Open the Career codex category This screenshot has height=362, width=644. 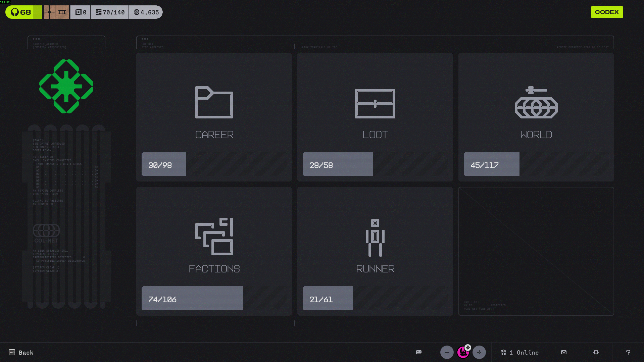pos(214,111)
